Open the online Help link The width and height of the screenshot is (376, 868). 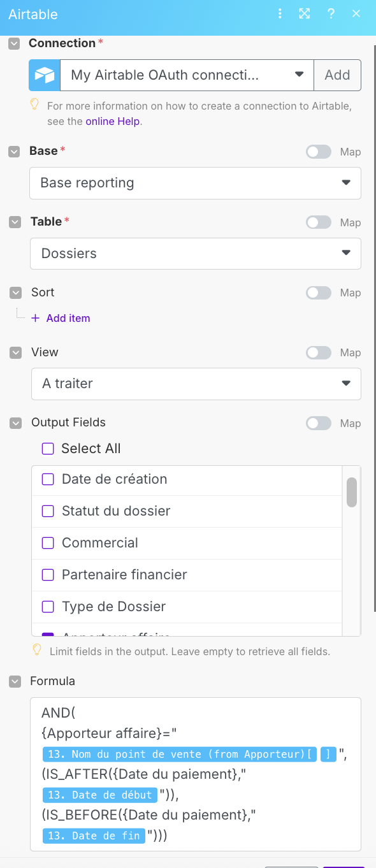click(112, 121)
